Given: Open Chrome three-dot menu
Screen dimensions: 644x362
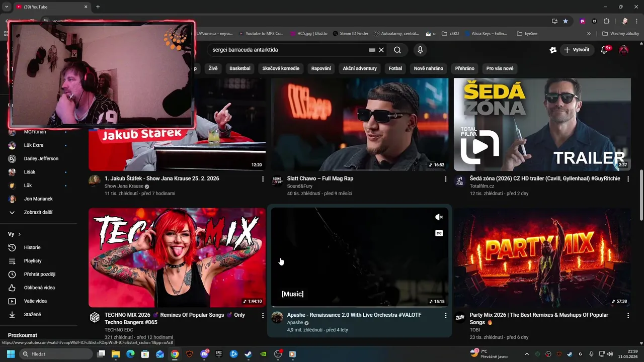Looking at the screenshot, I should point(636,21).
